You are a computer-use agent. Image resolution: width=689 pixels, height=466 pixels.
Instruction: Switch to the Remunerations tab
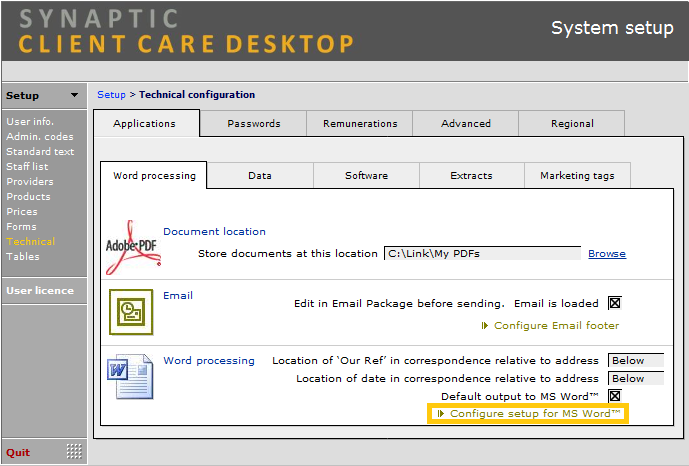360,123
